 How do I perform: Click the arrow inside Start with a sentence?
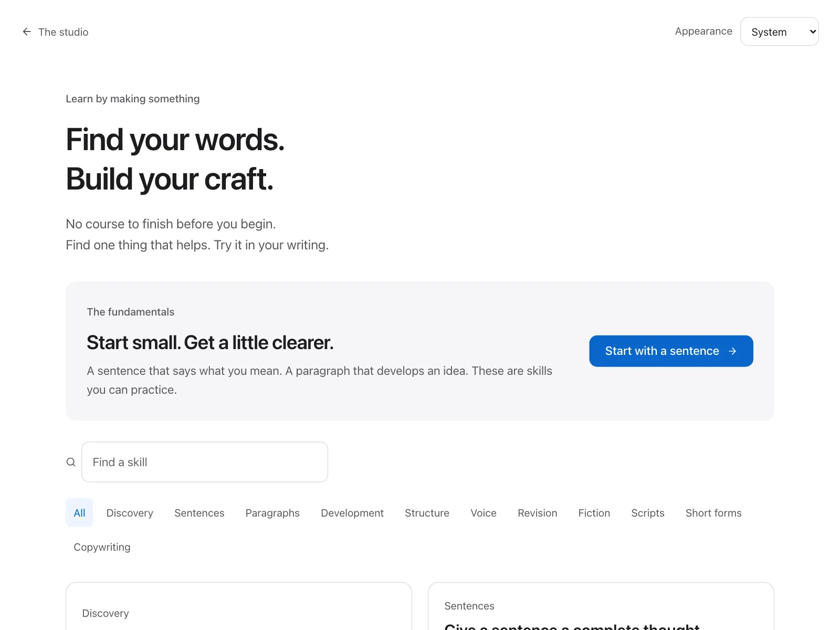click(732, 351)
